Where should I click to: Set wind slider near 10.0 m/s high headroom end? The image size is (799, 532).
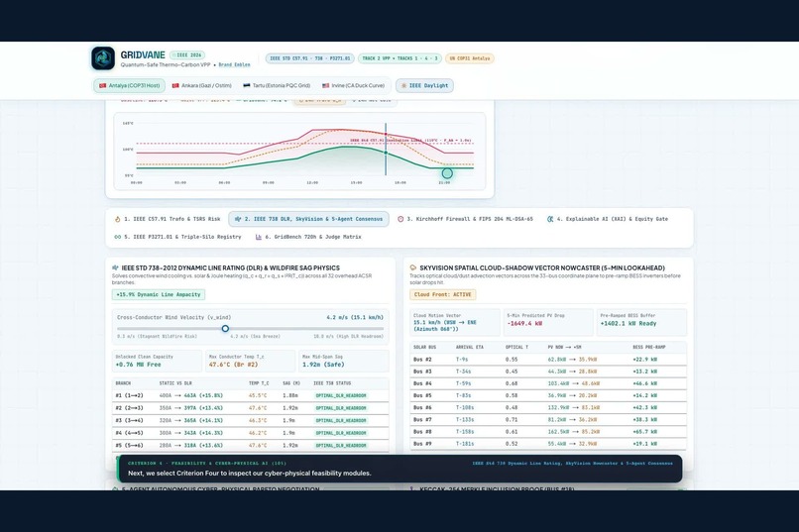[381, 328]
